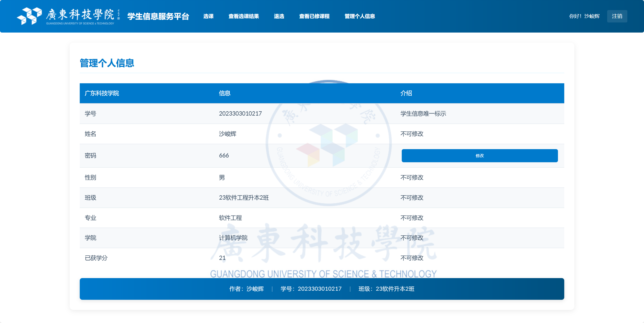Click the 已获学分 row label

tap(96, 258)
